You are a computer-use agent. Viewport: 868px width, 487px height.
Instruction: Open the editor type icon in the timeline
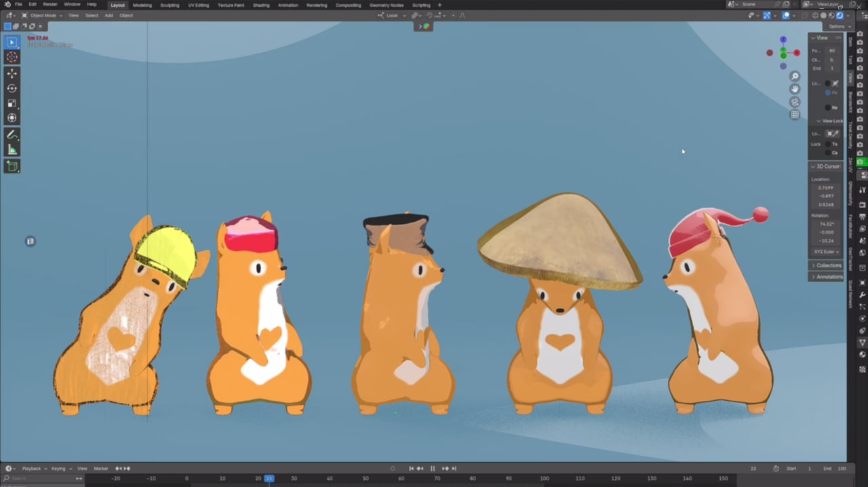9,468
